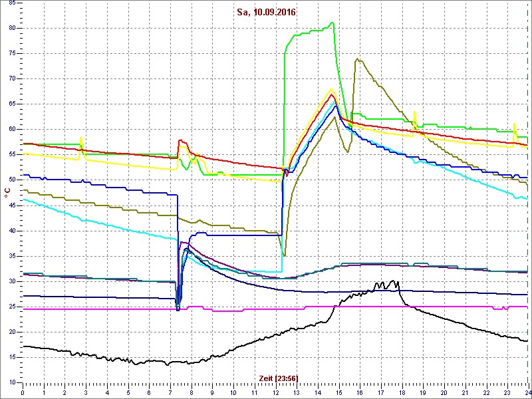Click hour 22 on the time axis
Viewport: 532px width, 399px height.
(x=486, y=392)
